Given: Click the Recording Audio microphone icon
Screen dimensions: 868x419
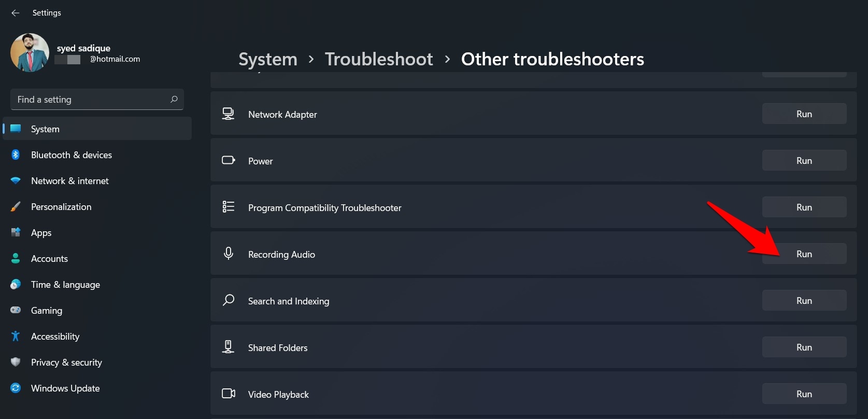Looking at the screenshot, I should [x=229, y=254].
